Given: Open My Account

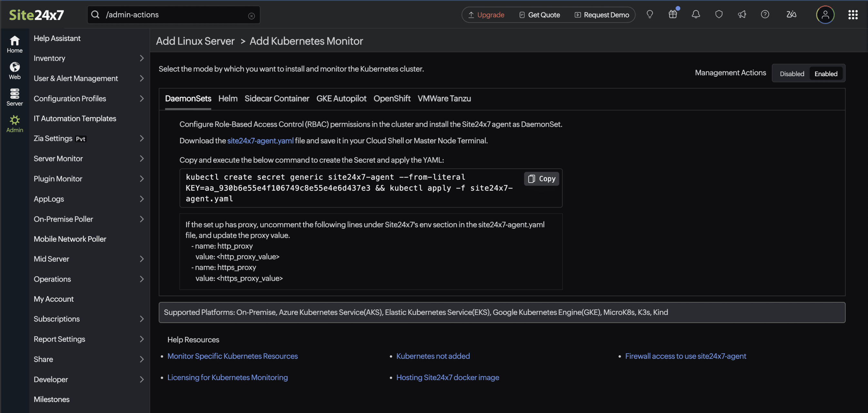Looking at the screenshot, I should tap(54, 299).
